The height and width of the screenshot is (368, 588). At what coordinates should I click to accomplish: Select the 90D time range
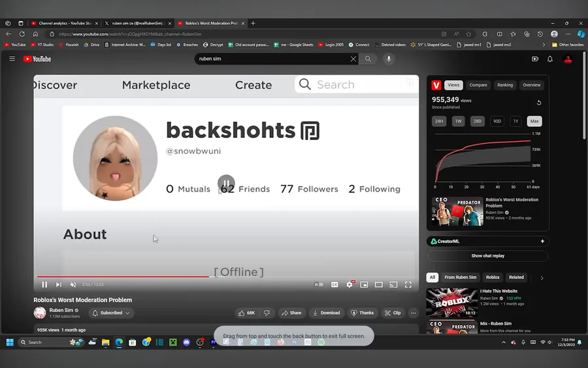click(x=497, y=121)
